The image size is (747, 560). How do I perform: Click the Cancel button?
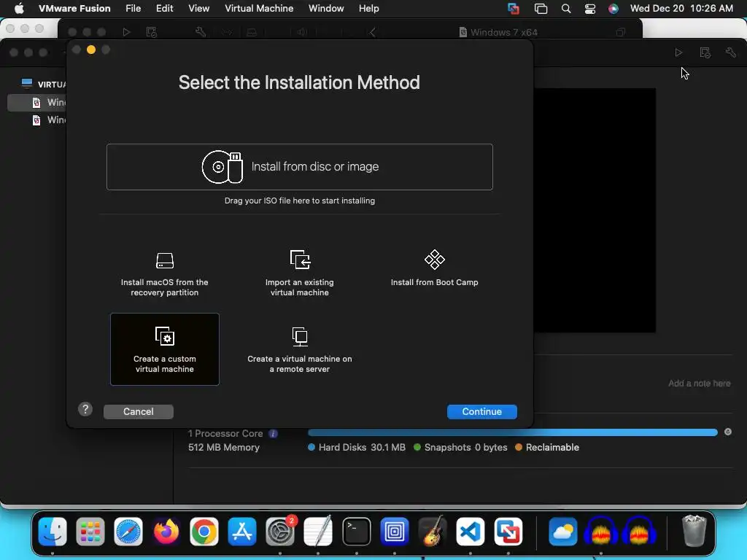tap(138, 411)
